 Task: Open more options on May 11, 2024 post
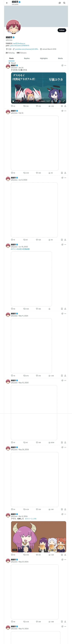pyautogui.click(x=65, y=314)
